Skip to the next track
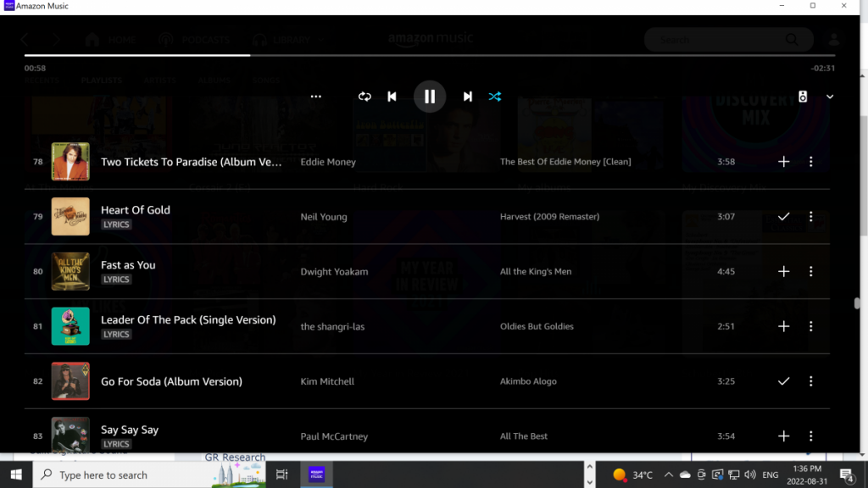 click(467, 97)
